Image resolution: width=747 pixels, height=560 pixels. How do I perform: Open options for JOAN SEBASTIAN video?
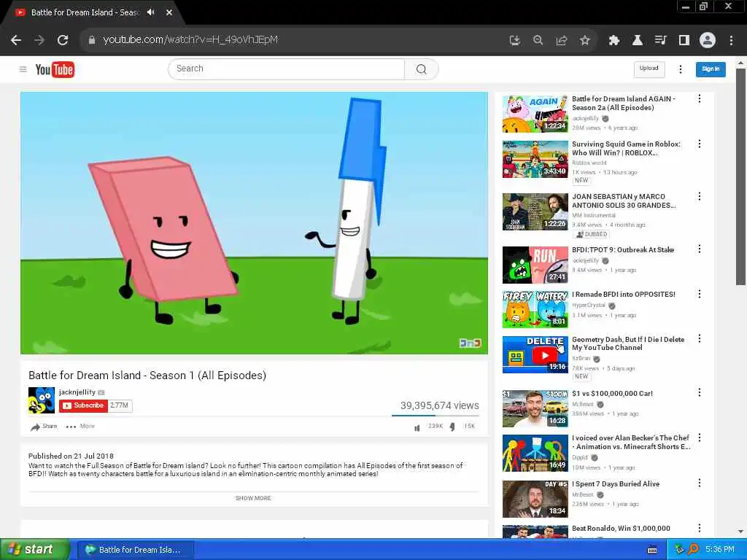700,196
